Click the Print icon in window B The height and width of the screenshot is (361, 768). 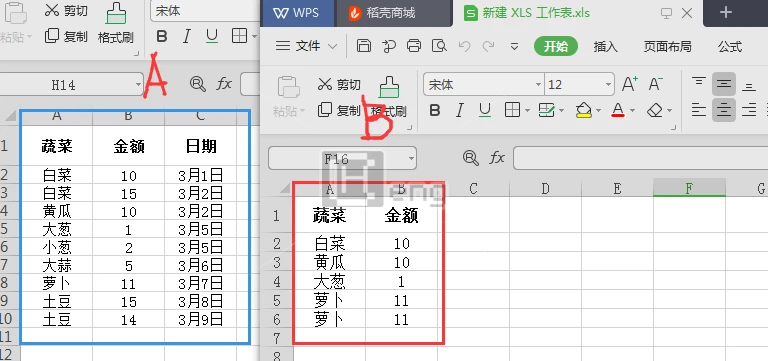[x=414, y=46]
